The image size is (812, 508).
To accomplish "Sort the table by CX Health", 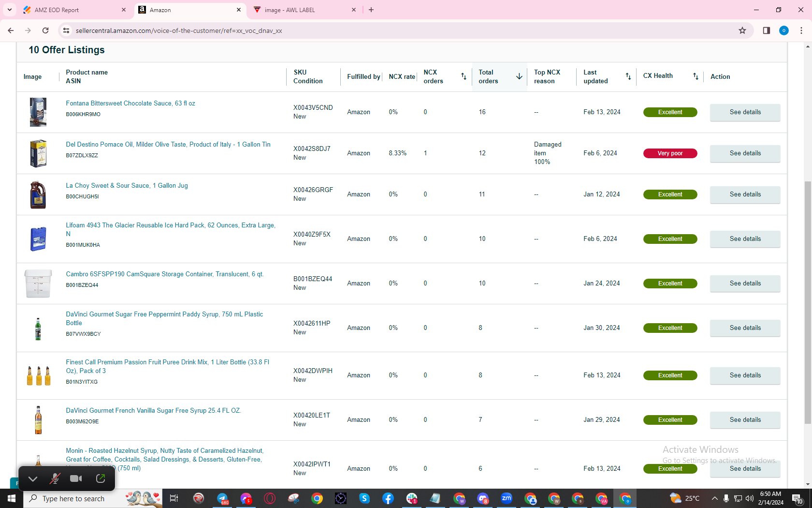I will point(696,76).
